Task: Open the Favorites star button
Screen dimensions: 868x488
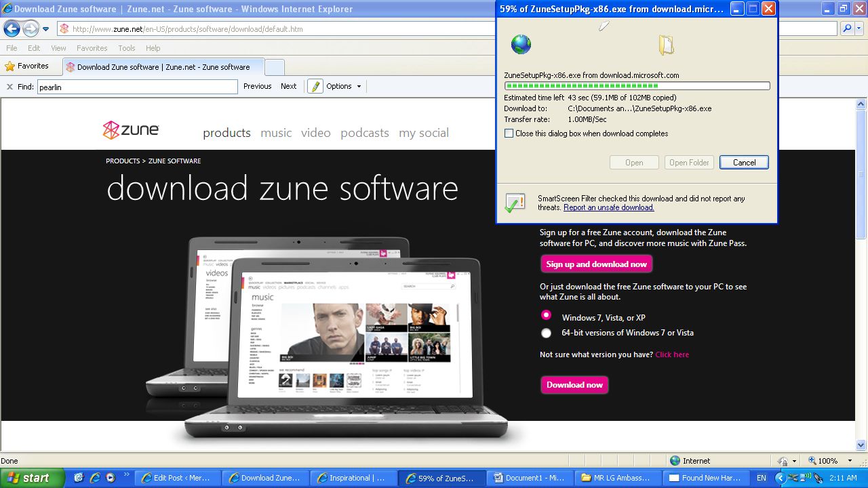Action: (x=27, y=66)
